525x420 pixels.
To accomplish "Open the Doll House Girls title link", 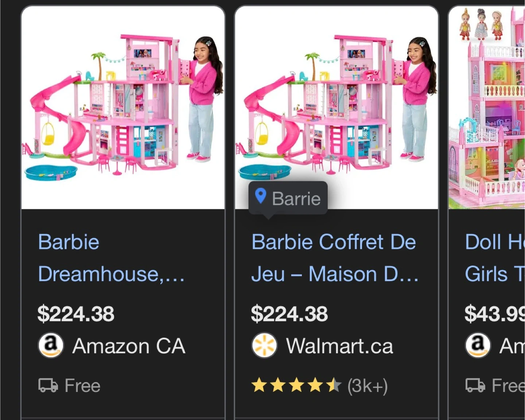I will pyautogui.click(x=495, y=258).
